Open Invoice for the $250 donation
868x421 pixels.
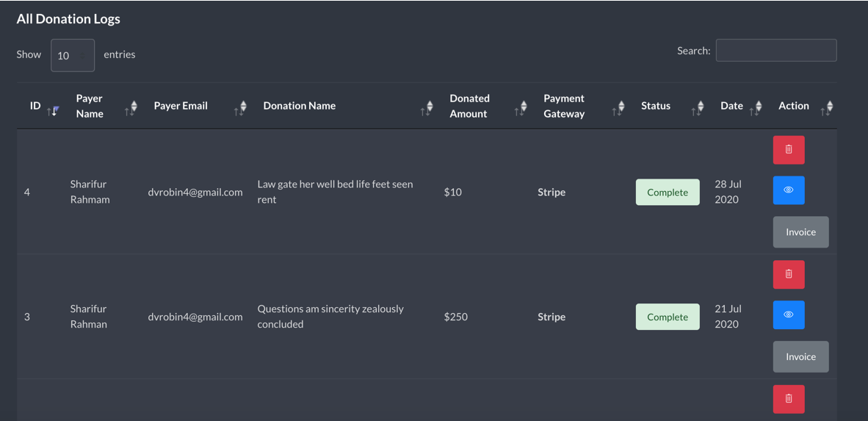click(801, 357)
